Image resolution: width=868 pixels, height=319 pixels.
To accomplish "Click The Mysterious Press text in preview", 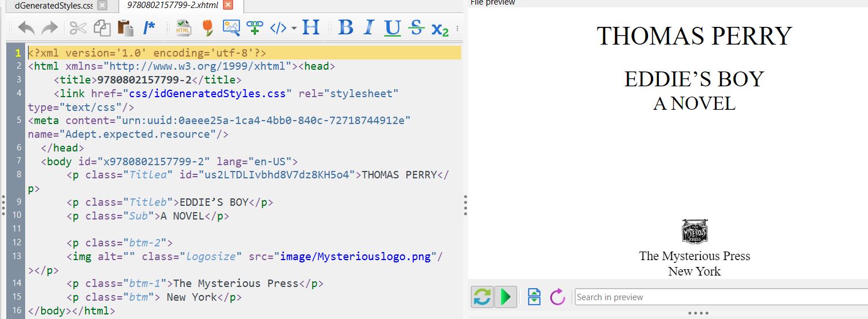I will tap(694, 256).
